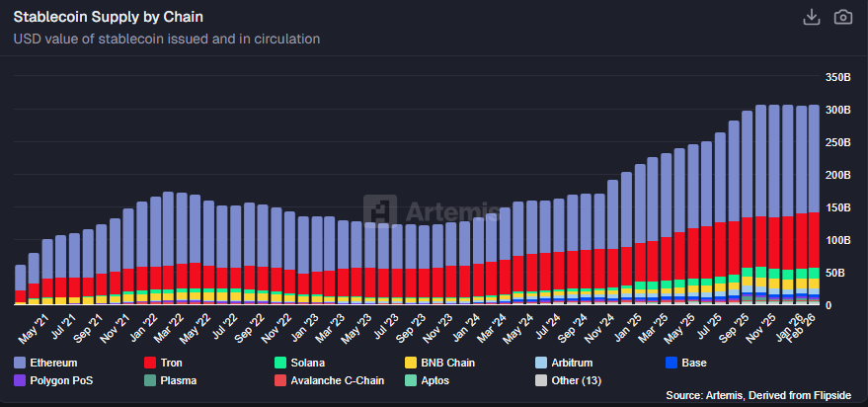Click the camera screenshot icon

click(842, 18)
